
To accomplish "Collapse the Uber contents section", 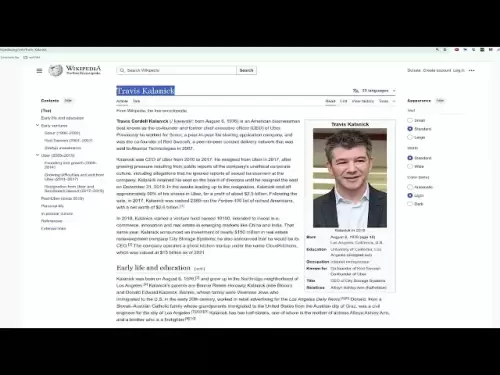I will coord(37,155).
